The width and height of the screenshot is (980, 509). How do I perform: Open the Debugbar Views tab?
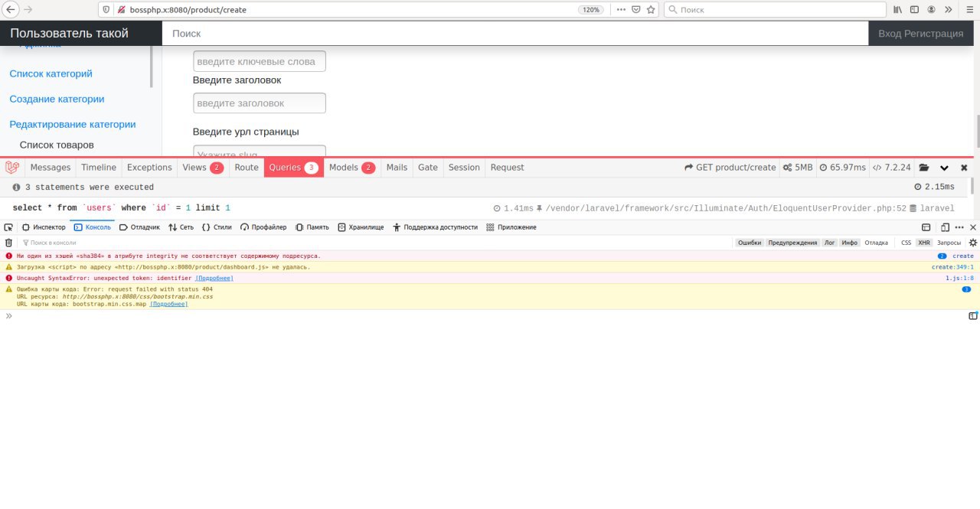203,168
